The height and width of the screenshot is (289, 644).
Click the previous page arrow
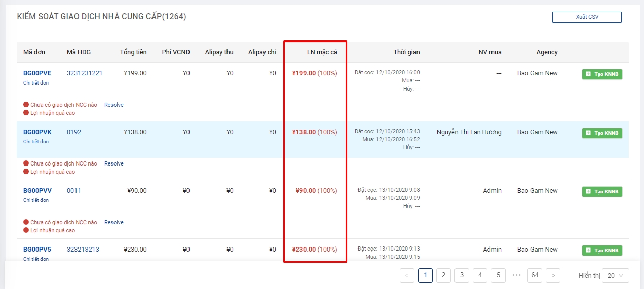coord(407,276)
